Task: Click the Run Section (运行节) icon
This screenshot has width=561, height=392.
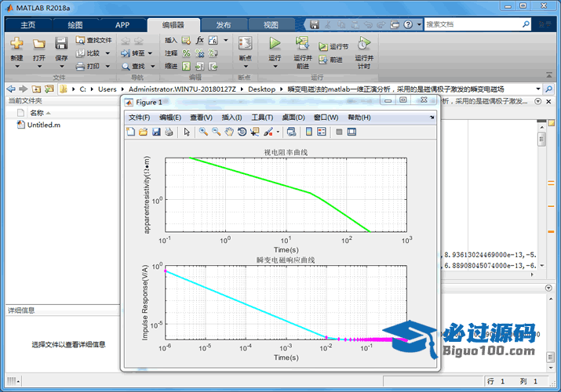Action: pyautogui.click(x=323, y=46)
